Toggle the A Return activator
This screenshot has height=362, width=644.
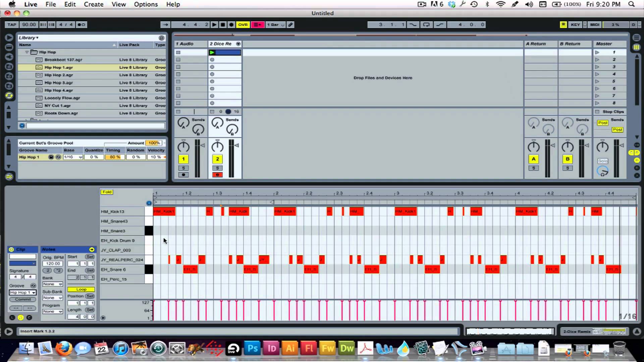coord(534,159)
